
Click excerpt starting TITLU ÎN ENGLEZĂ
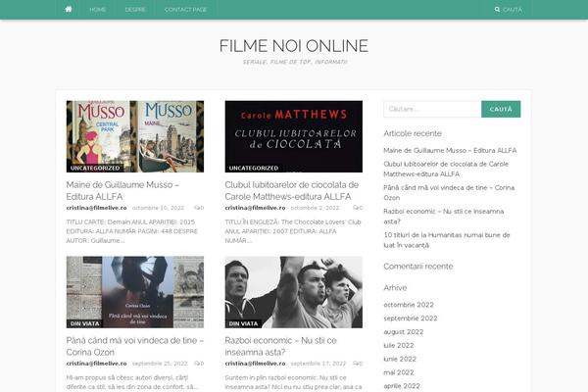(293, 231)
